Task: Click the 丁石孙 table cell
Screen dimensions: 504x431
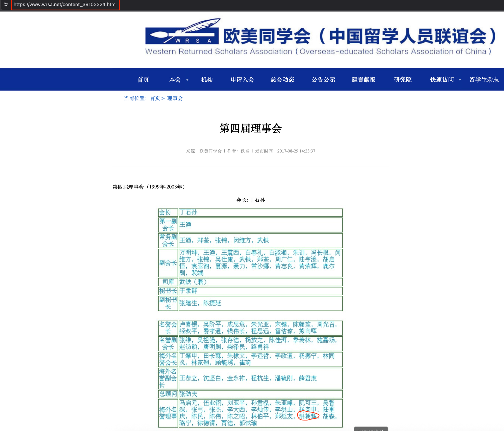Action: click(x=188, y=212)
